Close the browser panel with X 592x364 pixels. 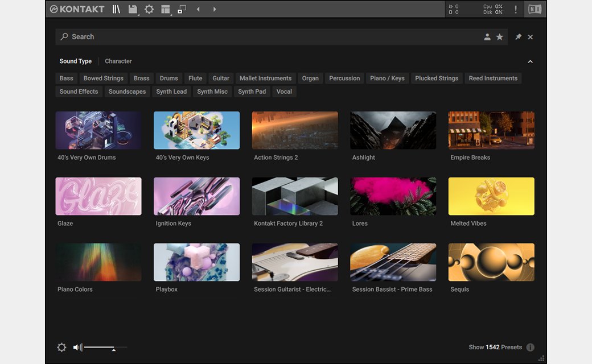531,37
